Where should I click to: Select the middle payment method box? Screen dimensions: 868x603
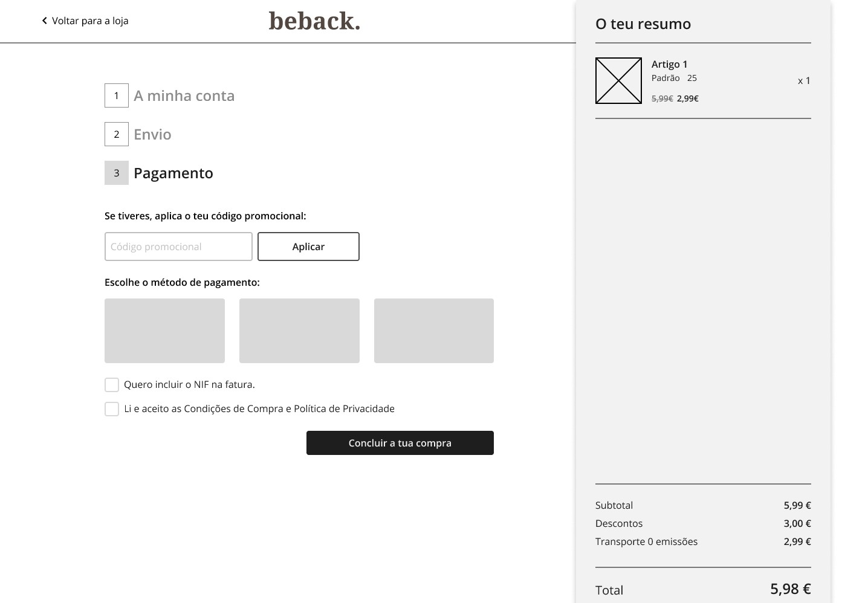tap(299, 331)
